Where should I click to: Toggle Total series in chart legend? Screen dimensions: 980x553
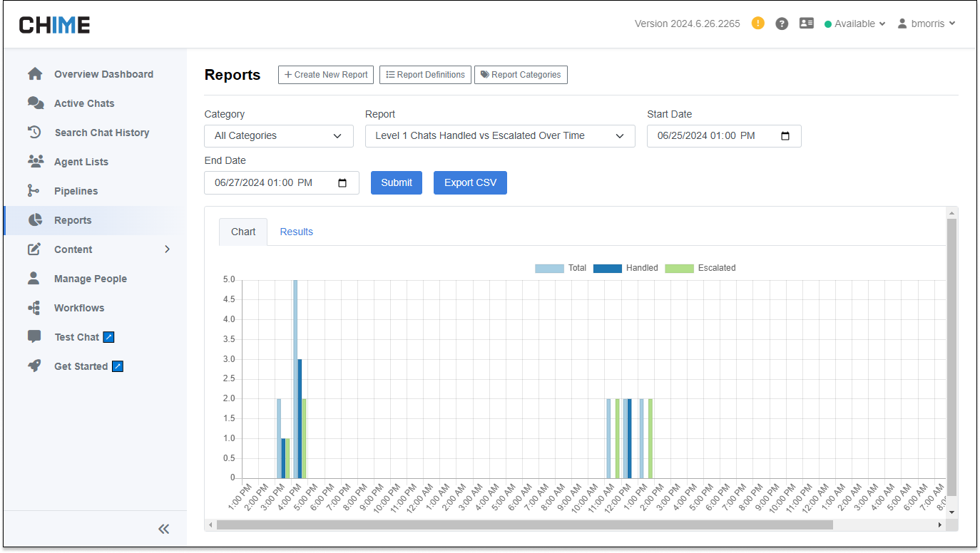tap(561, 268)
